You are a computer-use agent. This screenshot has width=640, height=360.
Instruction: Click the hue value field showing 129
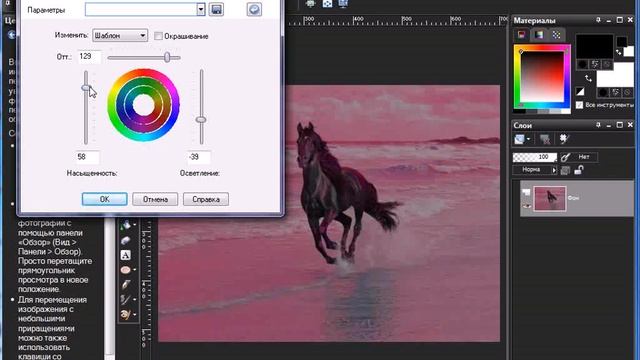point(89,56)
